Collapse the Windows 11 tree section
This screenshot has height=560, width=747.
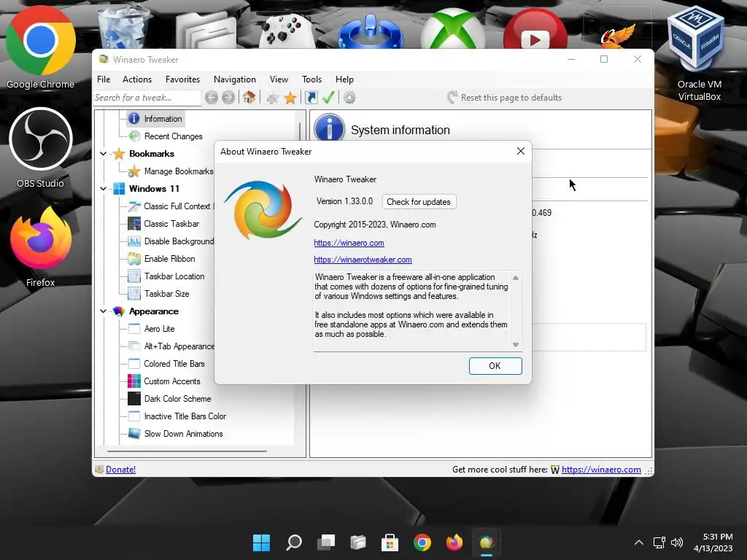(x=103, y=189)
